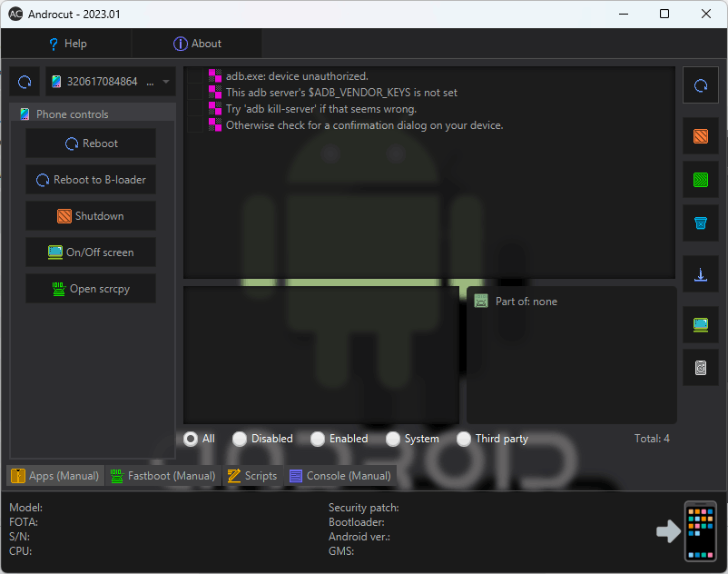Open the Scripts tab
Image resolution: width=728 pixels, height=574 pixels.
(x=252, y=475)
